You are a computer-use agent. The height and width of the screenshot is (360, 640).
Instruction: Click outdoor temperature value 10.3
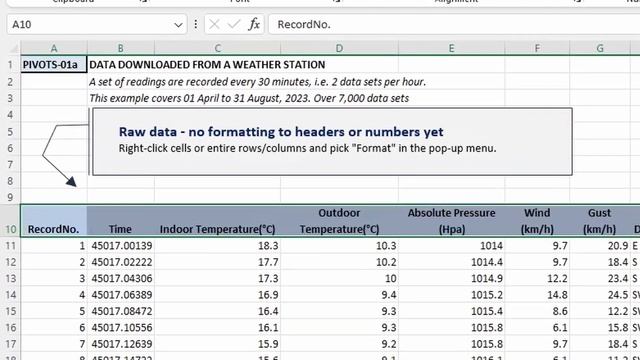339,246
